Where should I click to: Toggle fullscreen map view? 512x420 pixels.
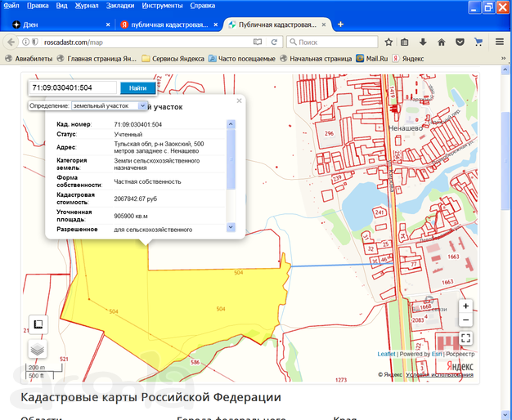click(x=465, y=338)
